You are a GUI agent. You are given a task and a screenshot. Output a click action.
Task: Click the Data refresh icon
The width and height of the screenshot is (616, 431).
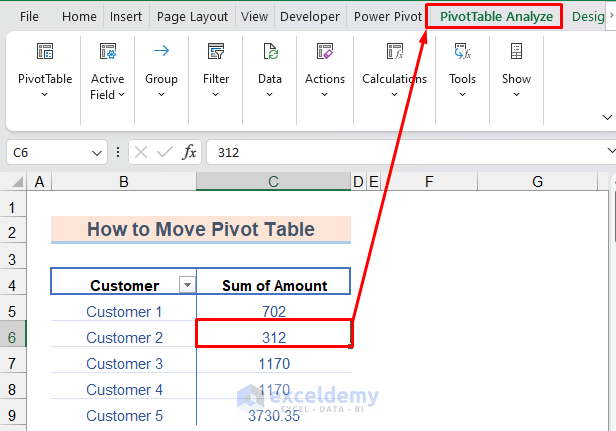270,52
